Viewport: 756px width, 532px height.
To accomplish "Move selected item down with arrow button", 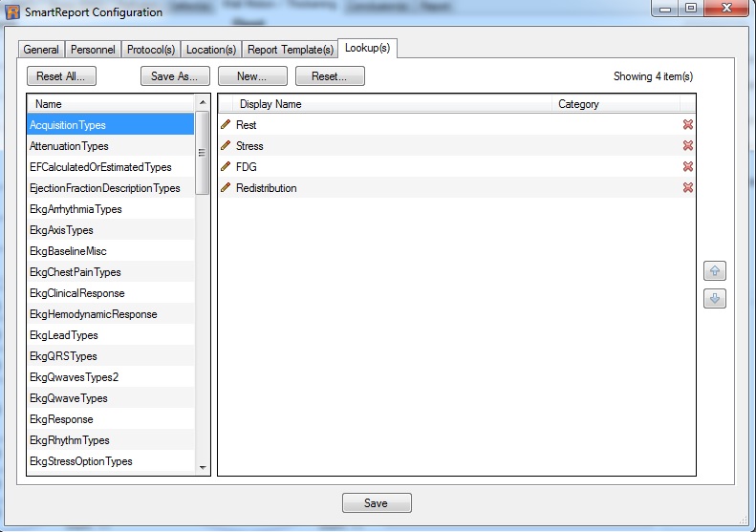I will click(x=714, y=299).
